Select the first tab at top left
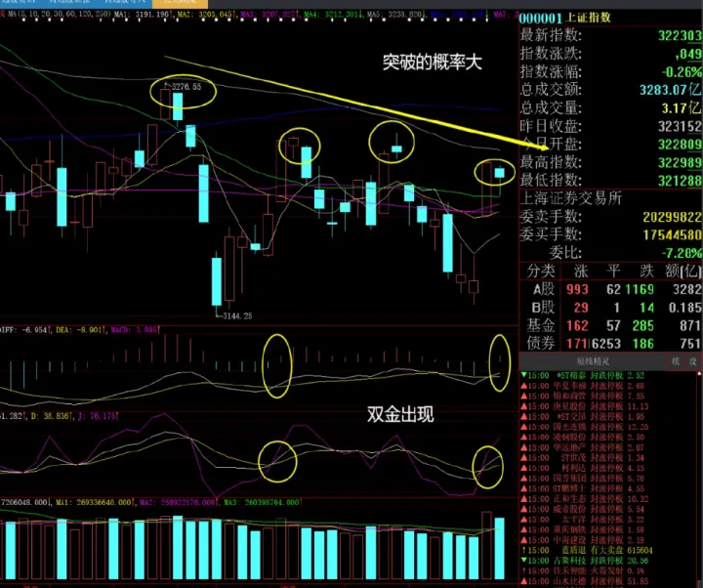703x588 pixels. [x=24, y=4]
